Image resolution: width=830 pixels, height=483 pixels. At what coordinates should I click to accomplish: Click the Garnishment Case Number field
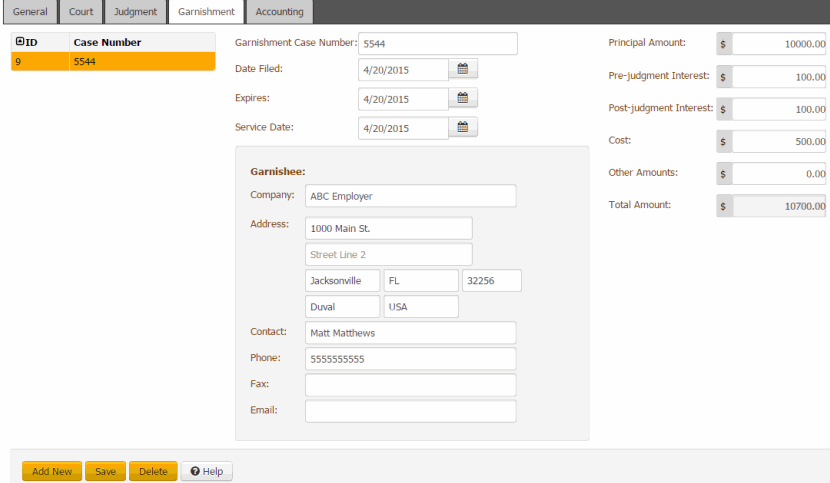tap(437, 44)
